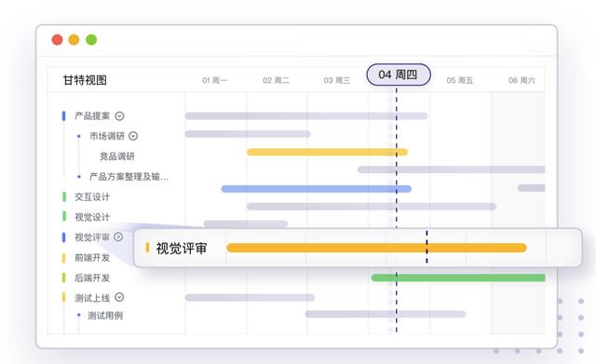Select the 06 周六 column header
Image resolution: width=596 pixels, height=364 pixels.
(x=521, y=80)
